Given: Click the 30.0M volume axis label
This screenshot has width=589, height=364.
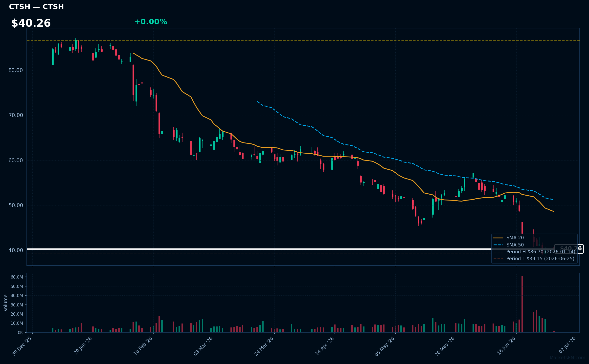Looking at the screenshot, I should (17, 305).
